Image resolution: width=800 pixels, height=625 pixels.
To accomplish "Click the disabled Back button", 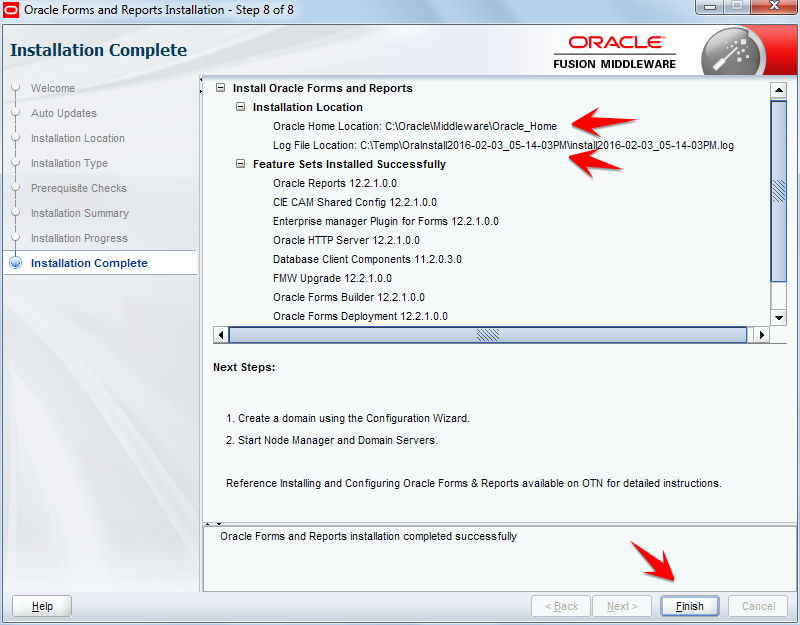I will point(561,606).
